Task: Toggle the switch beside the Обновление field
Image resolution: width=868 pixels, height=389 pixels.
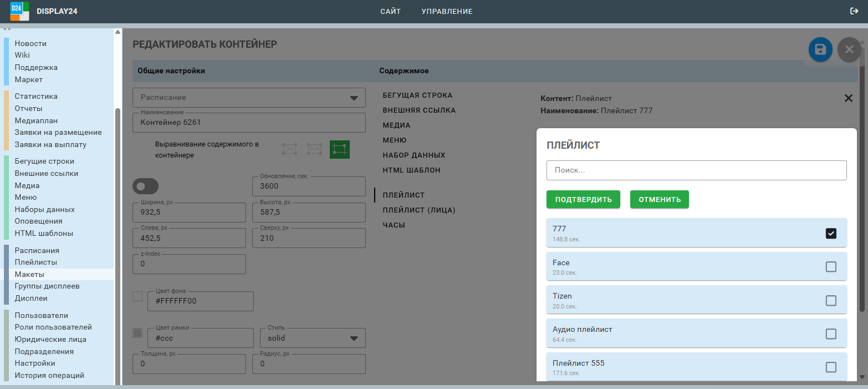Action: (145, 186)
